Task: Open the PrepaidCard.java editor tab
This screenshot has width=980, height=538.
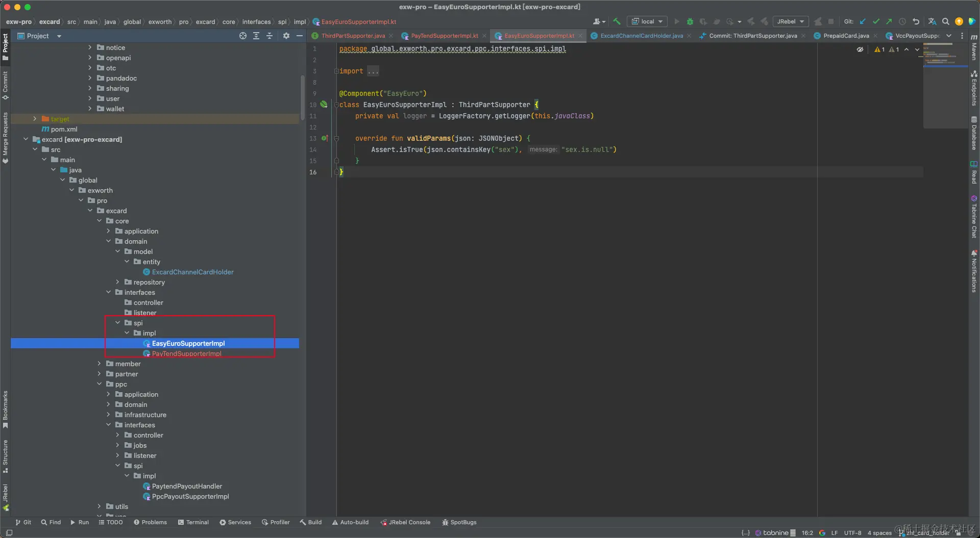Action: coord(846,36)
